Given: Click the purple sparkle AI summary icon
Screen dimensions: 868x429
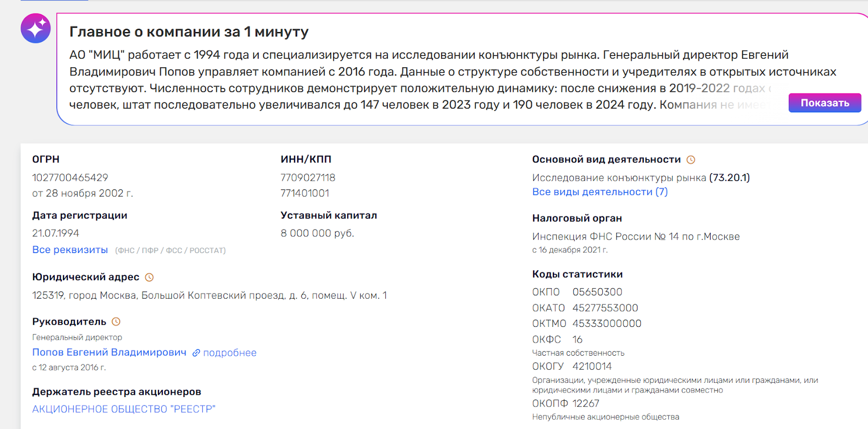Looking at the screenshot, I should point(36,28).
